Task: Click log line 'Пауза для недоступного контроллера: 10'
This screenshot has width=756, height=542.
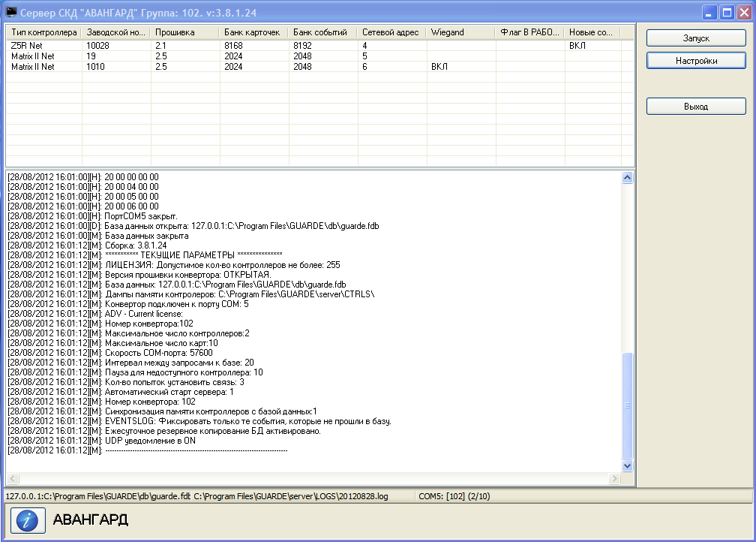Action: coord(136,372)
